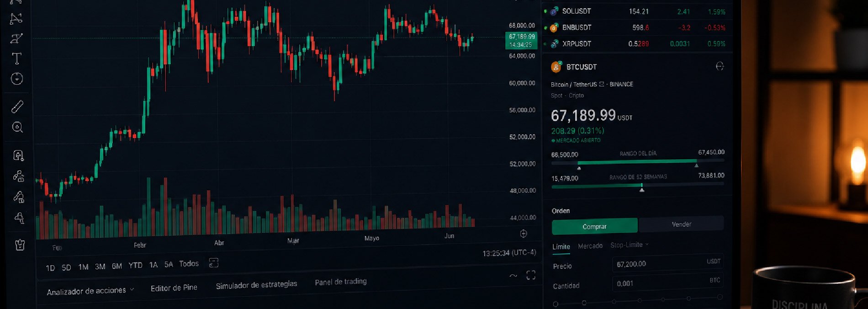Click the first stop on the quantity slider

tap(556, 304)
